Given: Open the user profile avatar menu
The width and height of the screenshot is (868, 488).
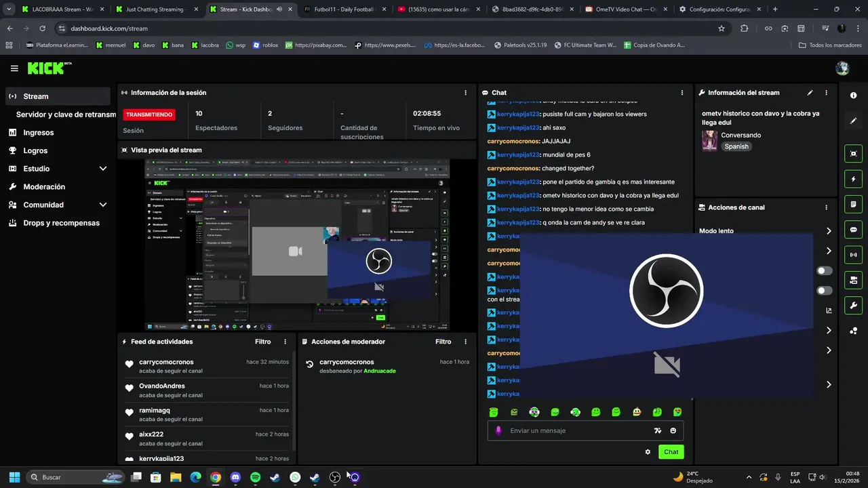Looking at the screenshot, I should [842, 68].
